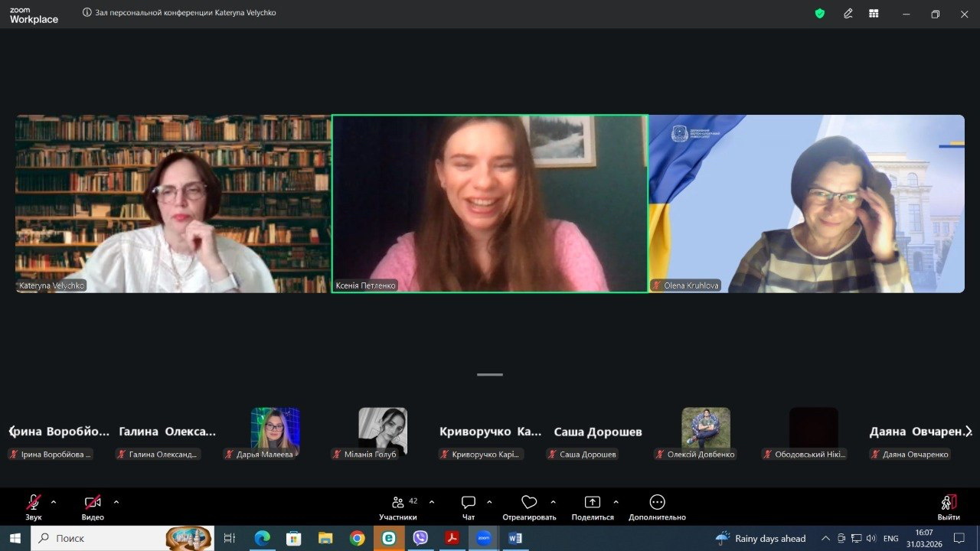
Task: Open the Чат chat panel
Action: (469, 503)
